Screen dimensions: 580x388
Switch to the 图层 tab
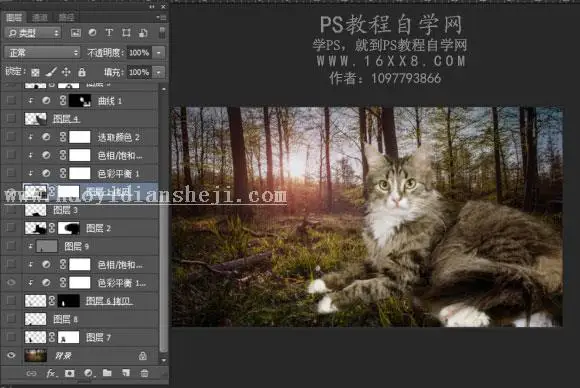(x=14, y=17)
